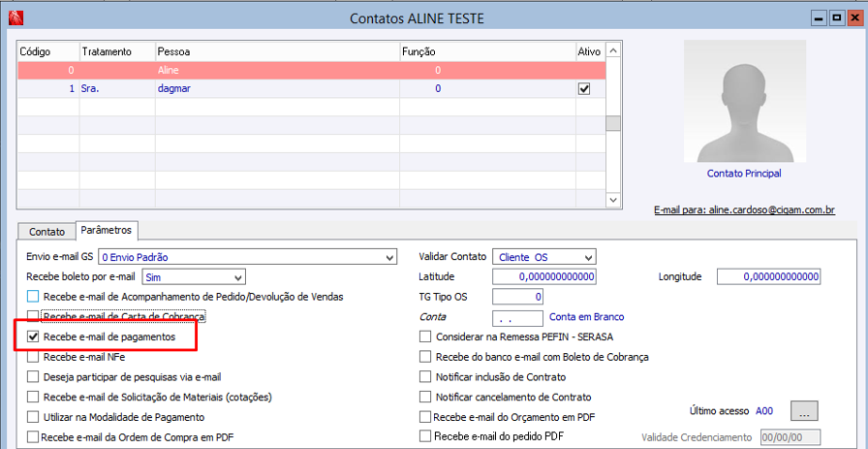Image resolution: width=868 pixels, height=449 pixels.
Task: Toggle Ativo checkbox for dagmar row
Action: (x=584, y=88)
